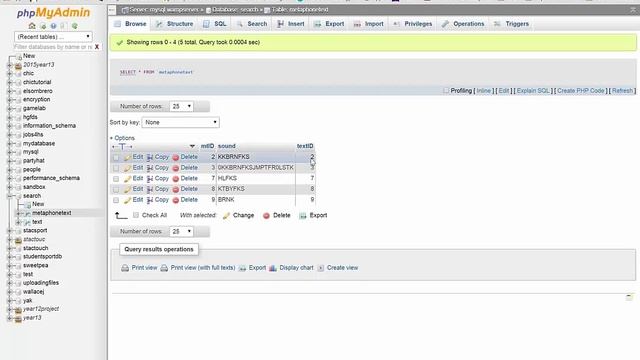This screenshot has width=640, height=360.
Task: Click the printer icon beside Print view
Action: click(125, 268)
